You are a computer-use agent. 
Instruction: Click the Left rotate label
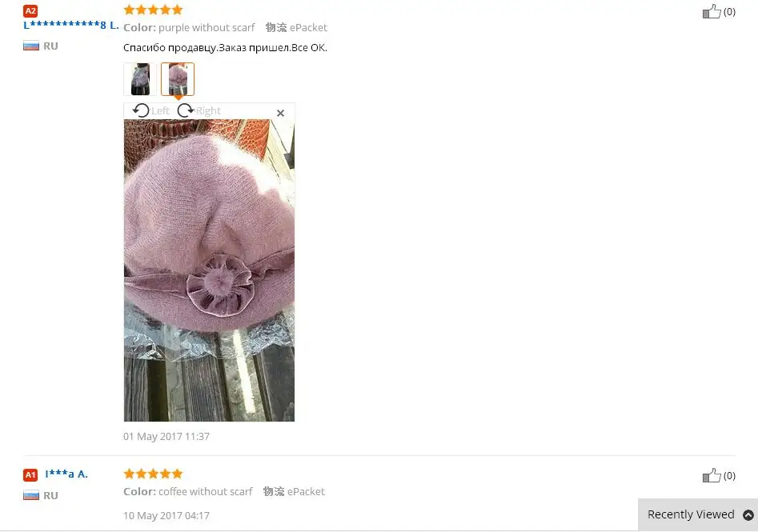pyautogui.click(x=161, y=111)
